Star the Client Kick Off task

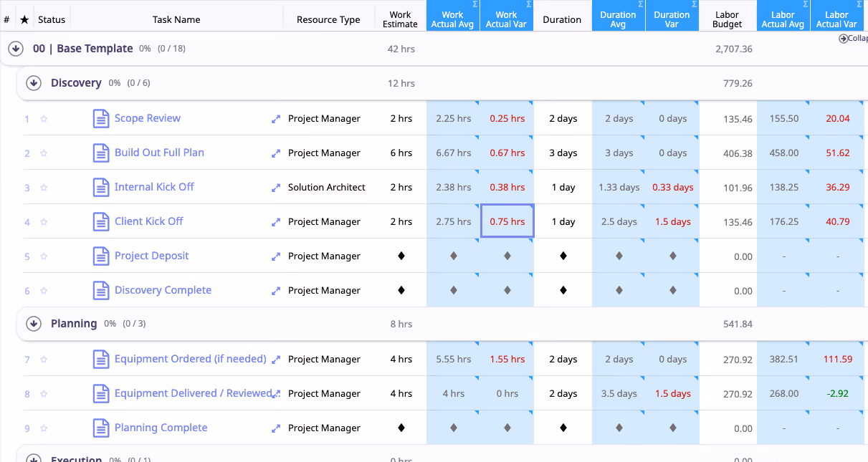point(44,222)
